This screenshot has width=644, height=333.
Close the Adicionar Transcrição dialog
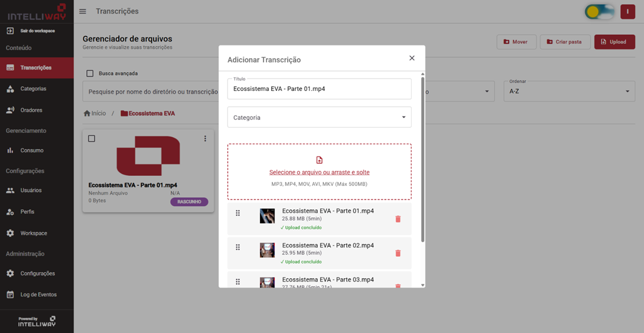tap(412, 58)
